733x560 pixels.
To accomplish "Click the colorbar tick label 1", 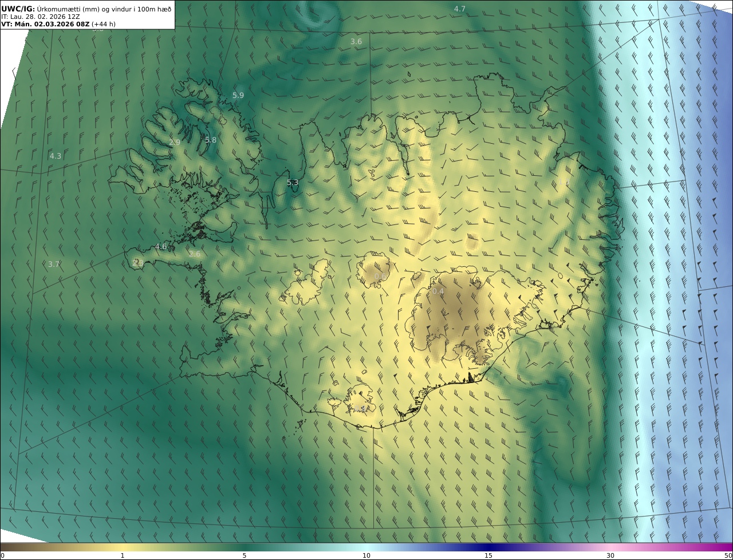I will pos(122,555).
